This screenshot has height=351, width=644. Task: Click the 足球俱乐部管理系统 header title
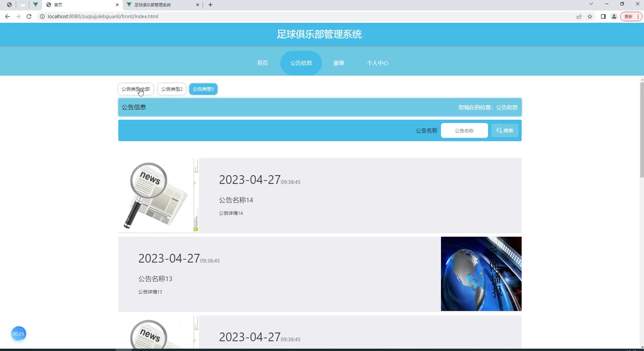click(319, 34)
